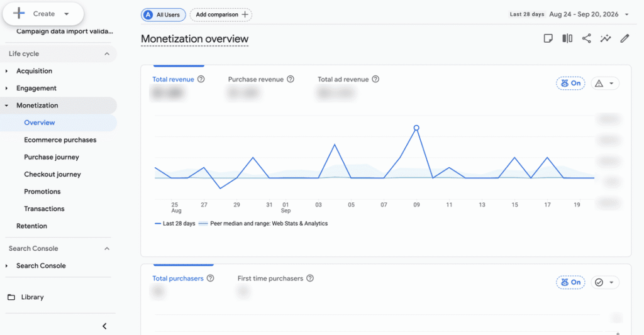Open the annotations note icon

click(548, 38)
